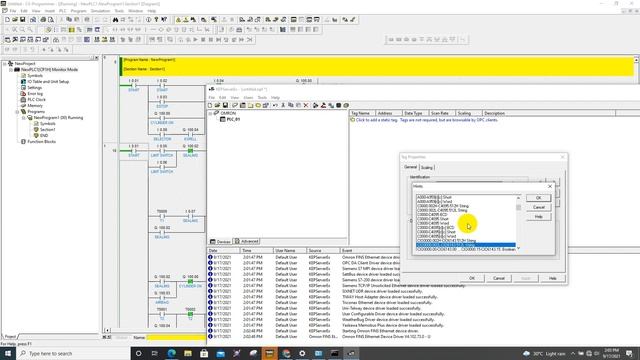Image resolution: width=640 pixels, height=360 pixels.
Task: Click the Windows taskbar search box
Action: [73, 353]
